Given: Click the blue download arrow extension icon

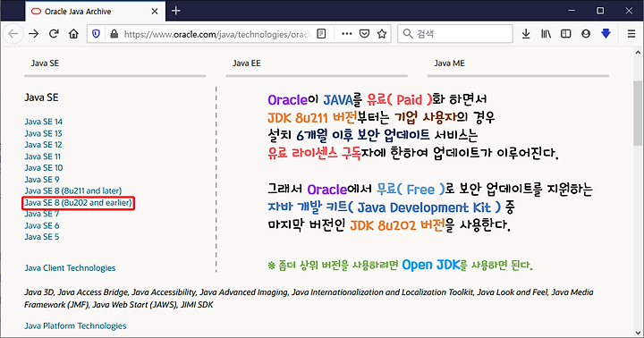Looking at the screenshot, I should tap(606, 34).
